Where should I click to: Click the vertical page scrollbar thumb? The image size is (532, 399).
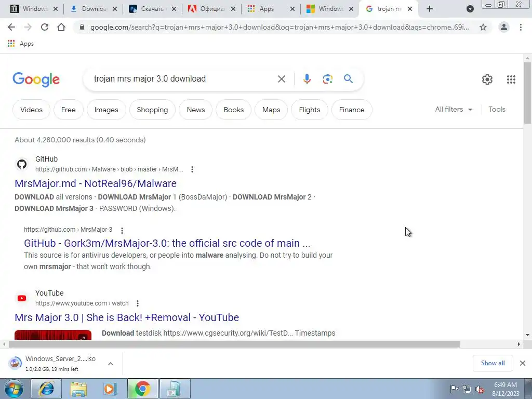pos(527,92)
